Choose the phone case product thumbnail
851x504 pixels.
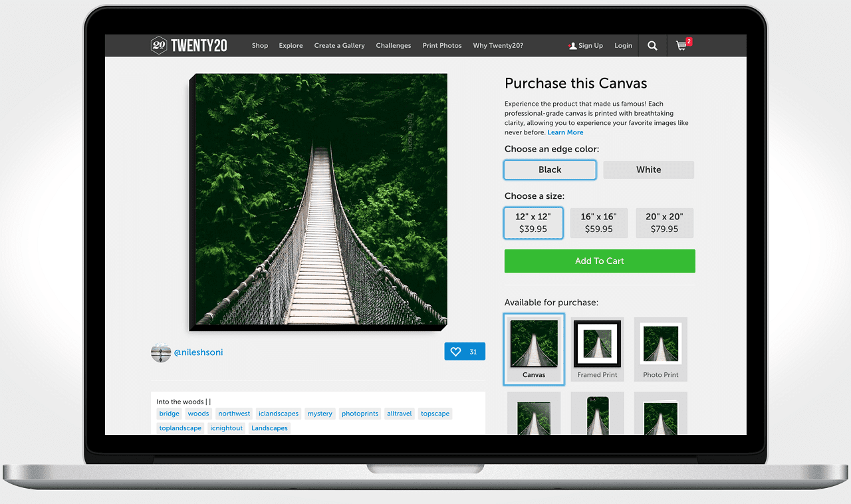click(x=597, y=415)
